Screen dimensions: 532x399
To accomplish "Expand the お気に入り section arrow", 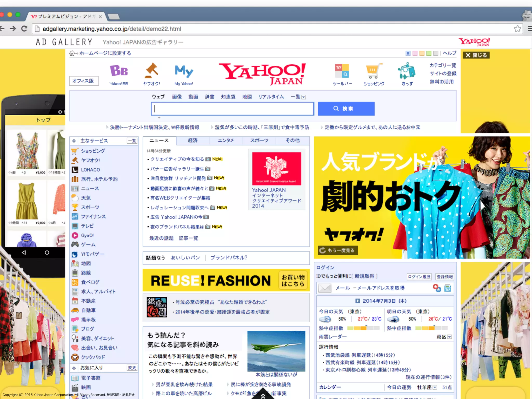I will coord(74,368).
